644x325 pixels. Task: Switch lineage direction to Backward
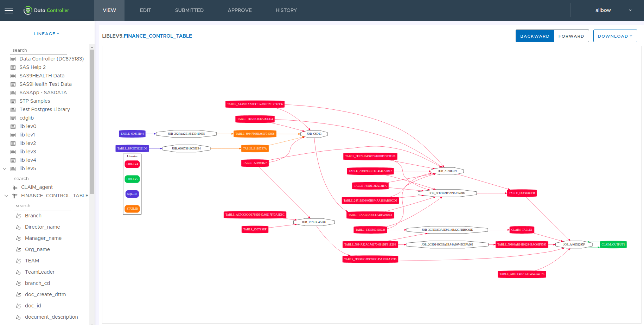535,36
